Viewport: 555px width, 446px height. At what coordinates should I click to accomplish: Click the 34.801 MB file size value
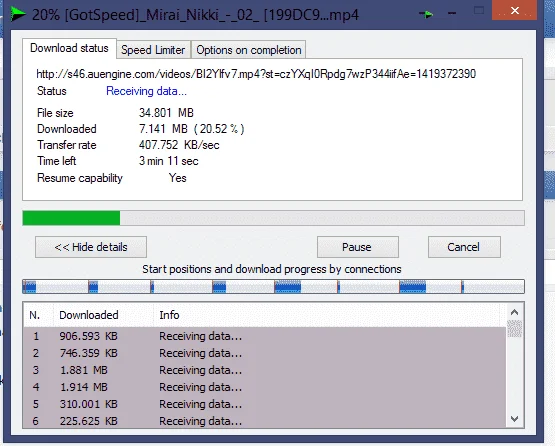tap(166, 113)
